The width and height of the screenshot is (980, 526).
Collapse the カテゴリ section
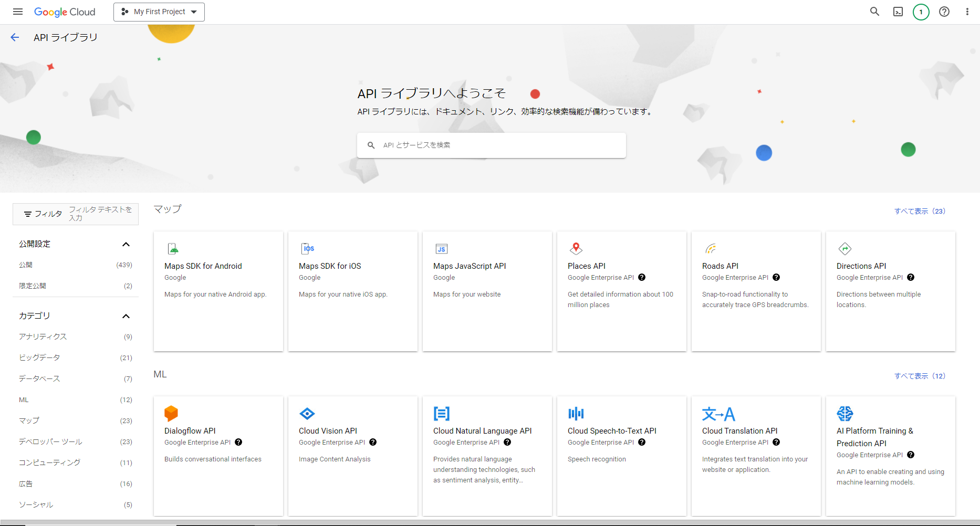click(x=126, y=316)
